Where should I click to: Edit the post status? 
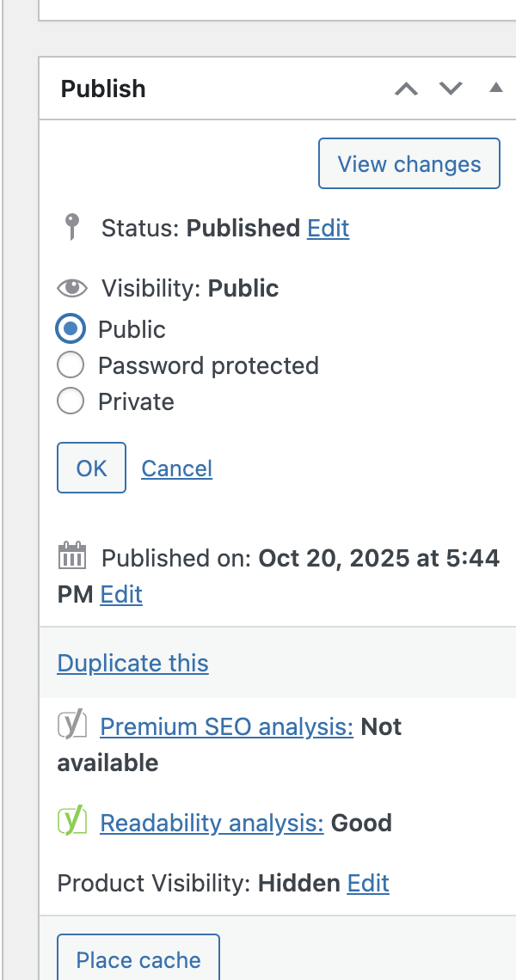click(329, 228)
